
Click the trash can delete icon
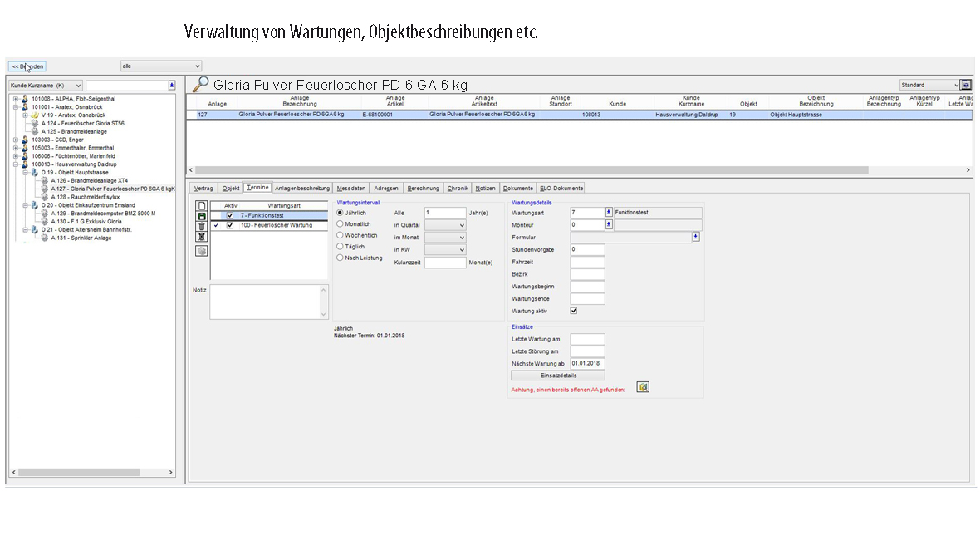coord(202,226)
